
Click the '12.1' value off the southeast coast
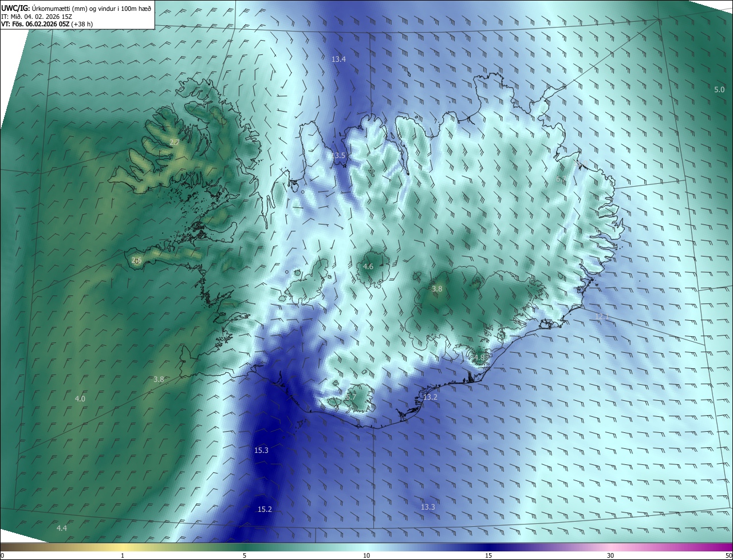(x=601, y=317)
